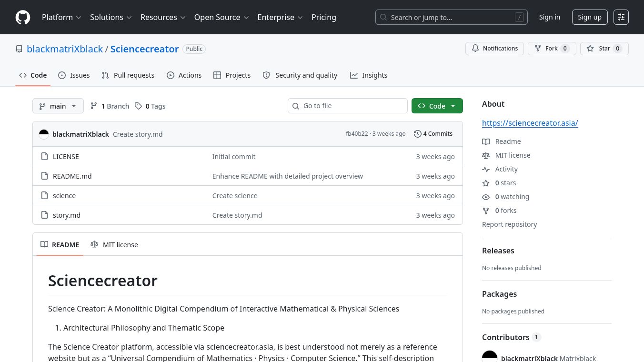Screen dimensions: 644x362
Task: Open the command palette icon in header
Action: point(621,17)
